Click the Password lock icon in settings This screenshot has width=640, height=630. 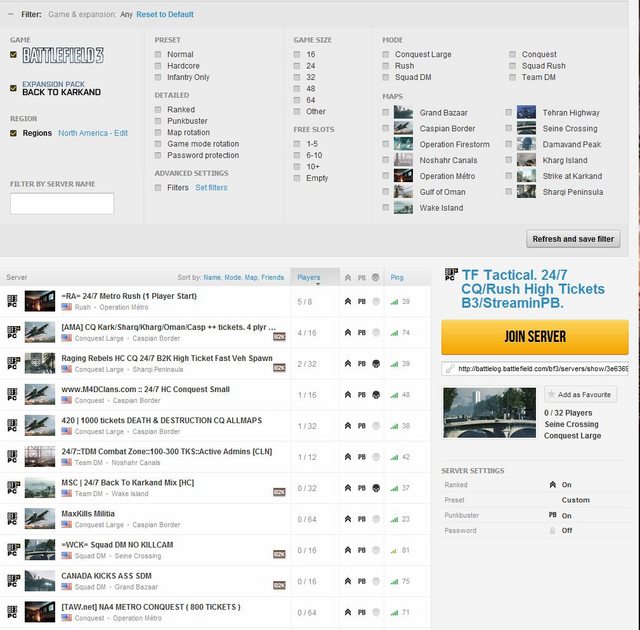point(553,531)
